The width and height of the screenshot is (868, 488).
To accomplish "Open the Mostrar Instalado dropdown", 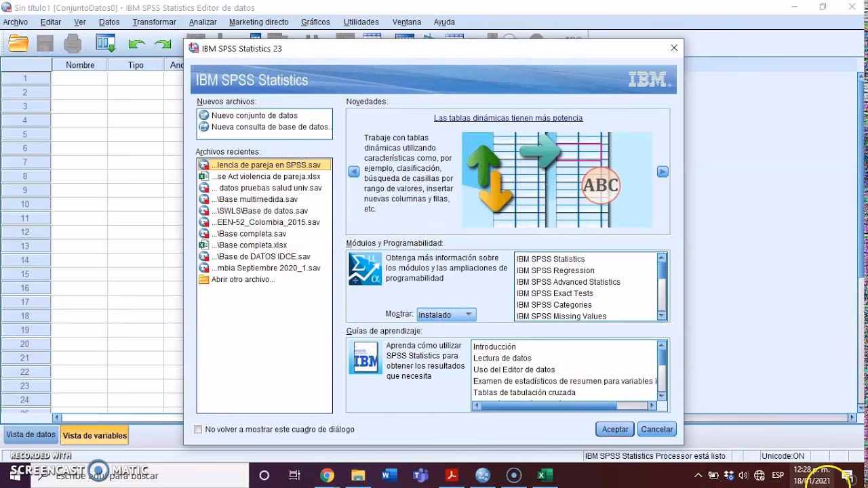I will 446,314.
